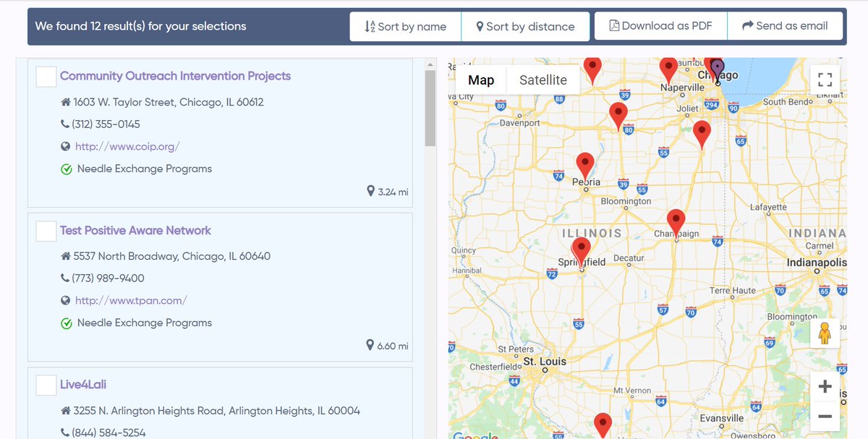The height and width of the screenshot is (439, 868).
Task: Switch map to Satellite view
Action: (x=543, y=80)
